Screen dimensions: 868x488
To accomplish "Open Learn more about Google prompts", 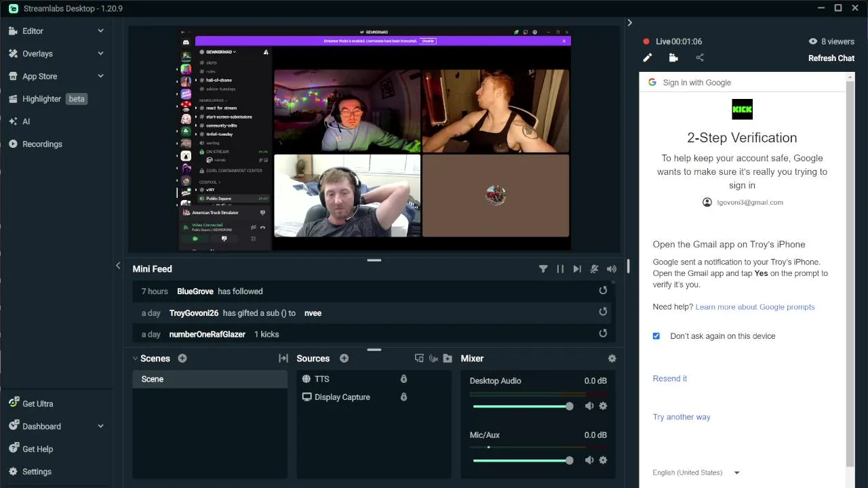I will pyautogui.click(x=755, y=307).
